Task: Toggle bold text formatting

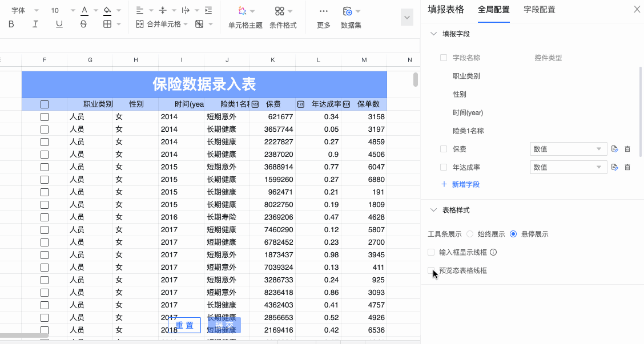Action: (x=11, y=24)
